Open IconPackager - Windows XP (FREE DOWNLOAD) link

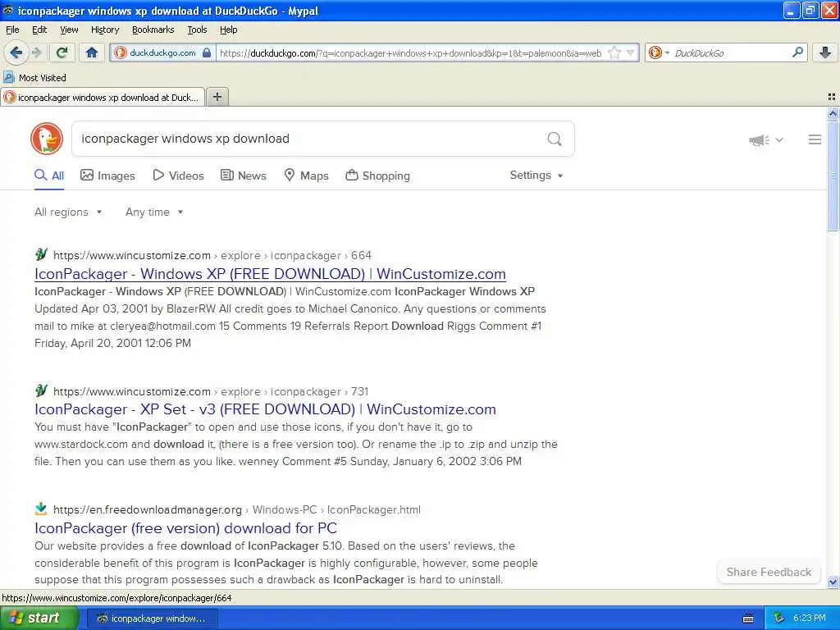click(270, 274)
